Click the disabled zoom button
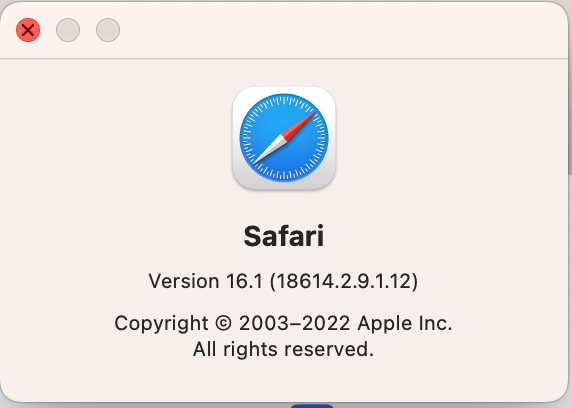This screenshot has width=572, height=408. [x=108, y=30]
